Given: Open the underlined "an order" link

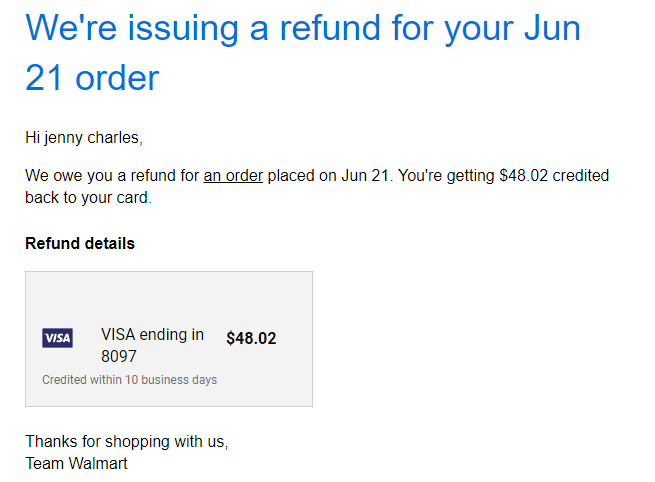Looking at the screenshot, I should [233, 175].
